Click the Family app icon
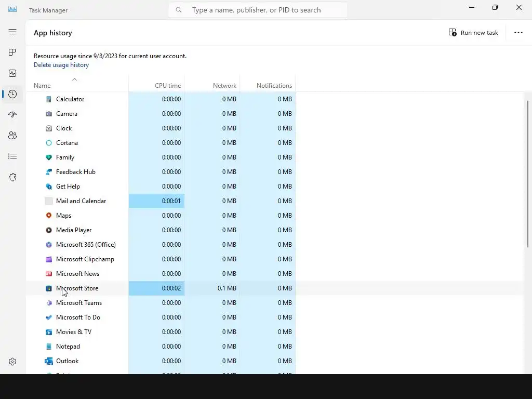532x399 pixels. tap(49, 157)
